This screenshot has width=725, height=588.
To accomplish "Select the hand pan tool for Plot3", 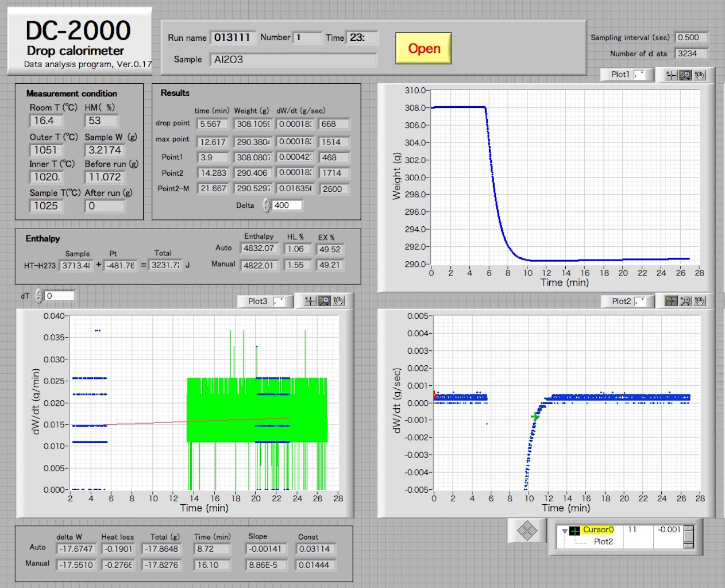I will [x=338, y=301].
